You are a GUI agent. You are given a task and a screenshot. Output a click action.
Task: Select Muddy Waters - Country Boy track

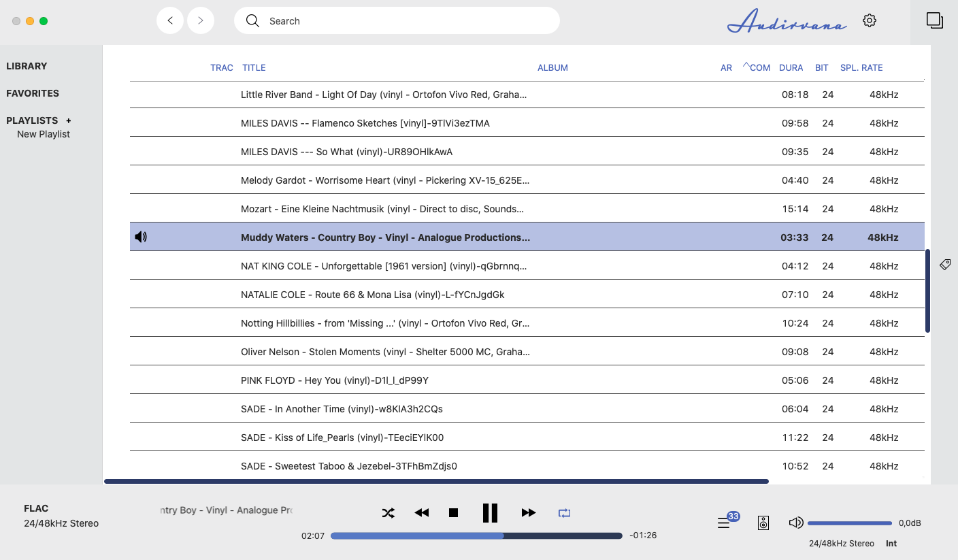click(x=527, y=237)
